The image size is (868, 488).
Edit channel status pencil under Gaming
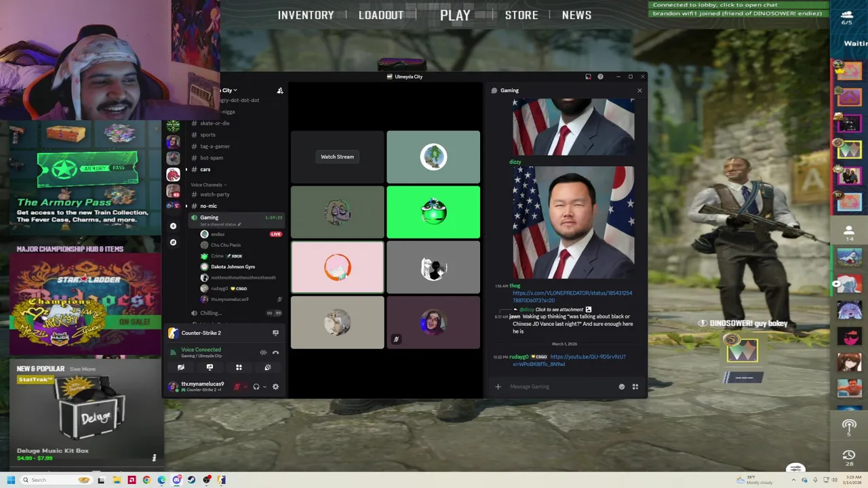[x=239, y=224]
